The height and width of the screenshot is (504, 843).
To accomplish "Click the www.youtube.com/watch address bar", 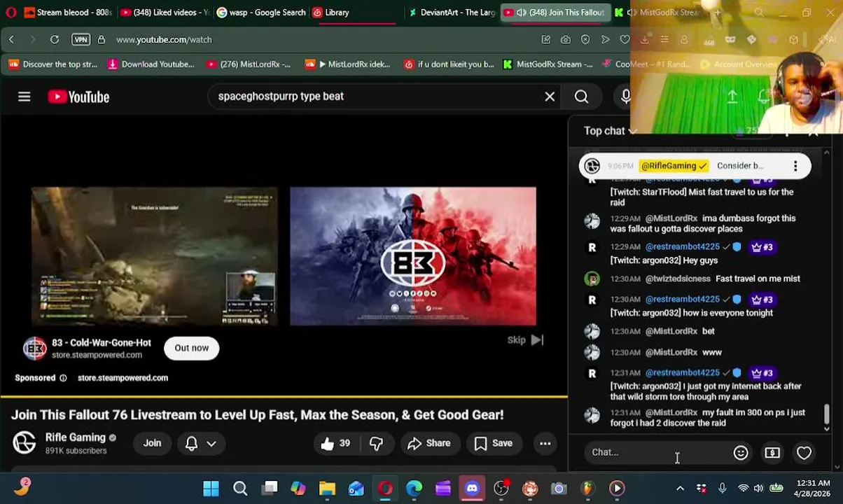I will pyautogui.click(x=164, y=40).
